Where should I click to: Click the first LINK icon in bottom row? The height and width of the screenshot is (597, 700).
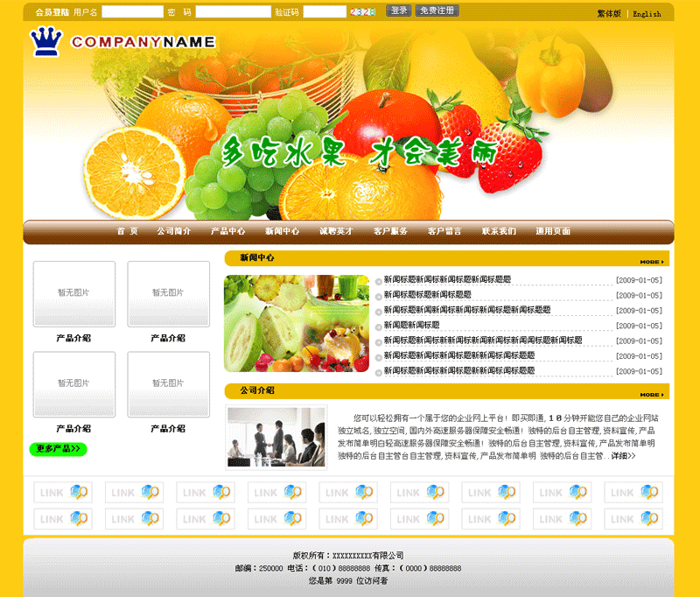[x=61, y=519]
